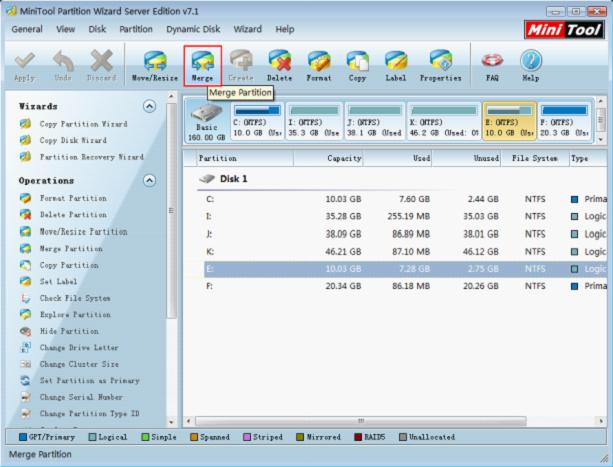The image size is (613, 467).
Task: Open the Dynamic Disk menu
Action: click(193, 29)
